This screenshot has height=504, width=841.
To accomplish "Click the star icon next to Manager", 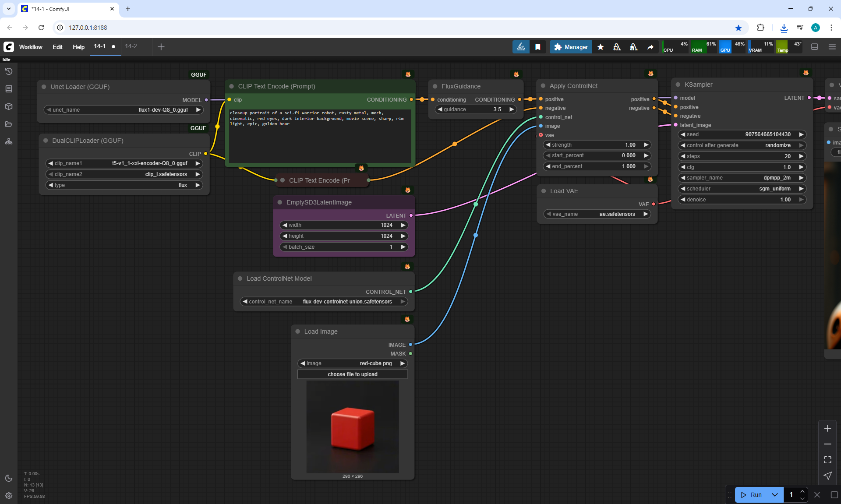I will (x=601, y=47).
